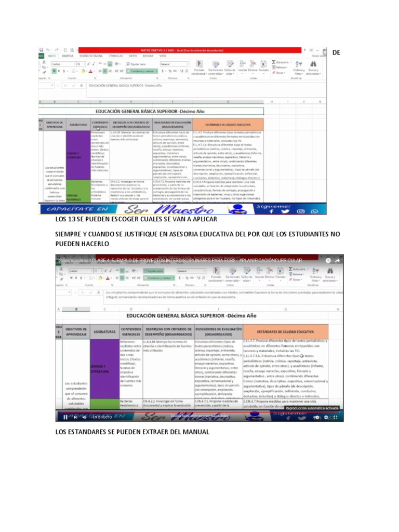This screenshot has height=532, width=399.
Task: Switch to the FÓRMULAS ribbon tab
Action: click(x=116, y=56)
